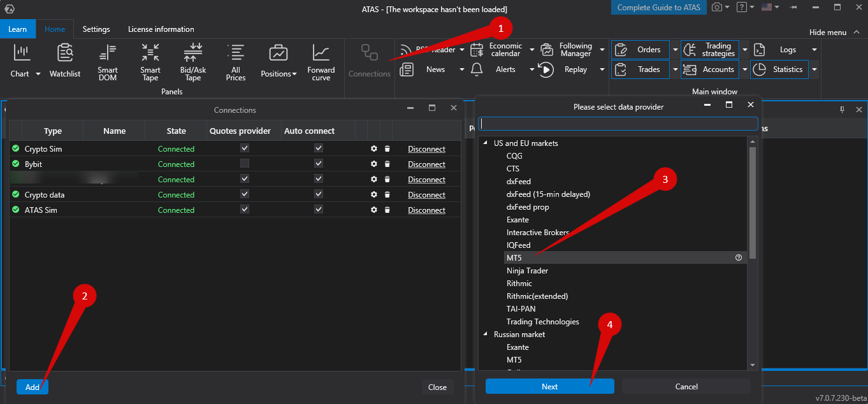This screenshot has width=868, height=404.
Task: Open the Logs window
Action: (779, 50)
